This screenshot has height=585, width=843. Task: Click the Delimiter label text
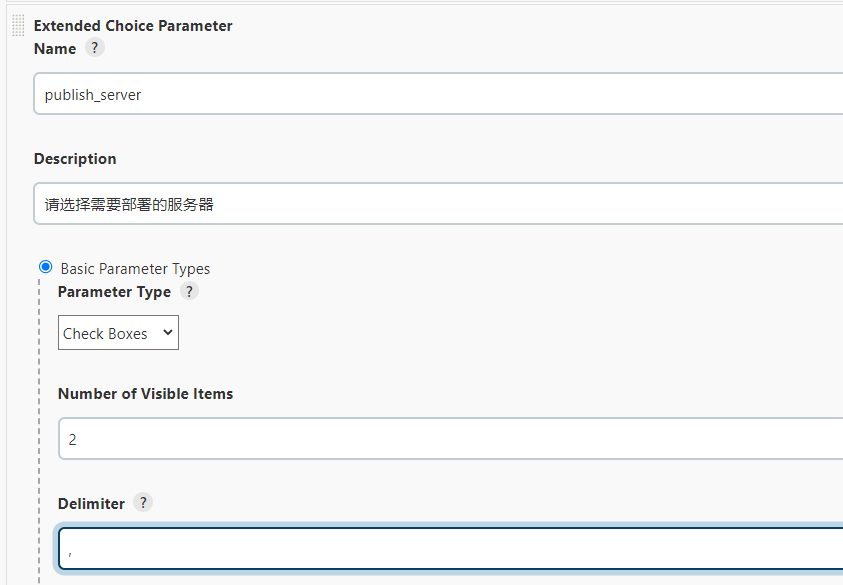[91, 504]
